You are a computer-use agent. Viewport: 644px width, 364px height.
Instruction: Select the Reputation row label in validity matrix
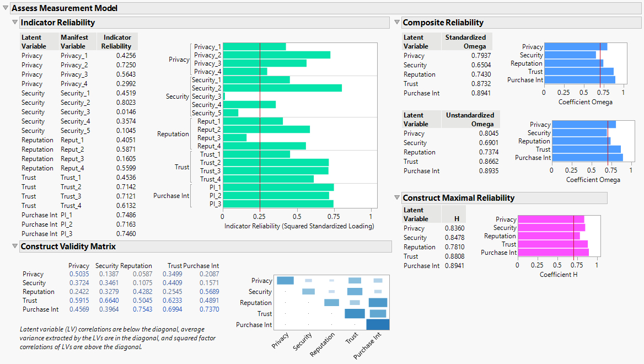39,292
